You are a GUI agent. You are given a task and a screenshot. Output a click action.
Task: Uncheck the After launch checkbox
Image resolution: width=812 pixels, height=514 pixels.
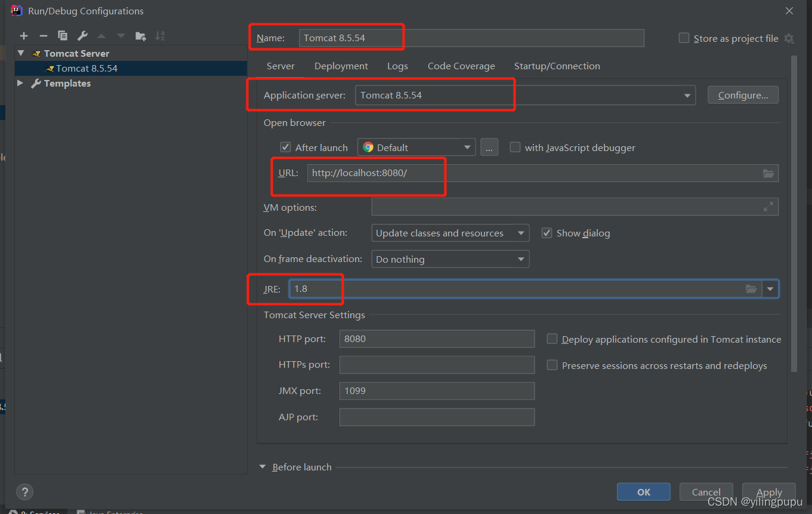pos(286,147)
